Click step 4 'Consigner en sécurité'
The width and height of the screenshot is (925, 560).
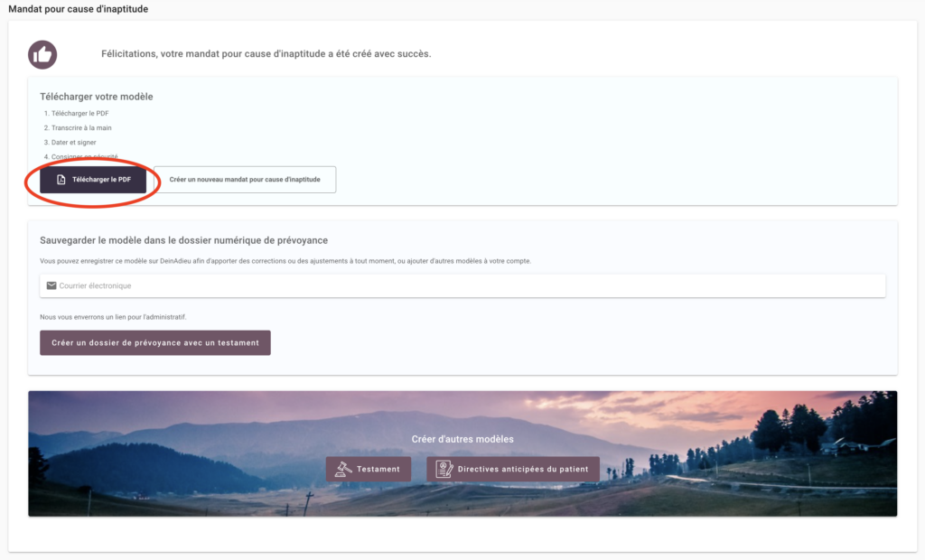(87, 156)
